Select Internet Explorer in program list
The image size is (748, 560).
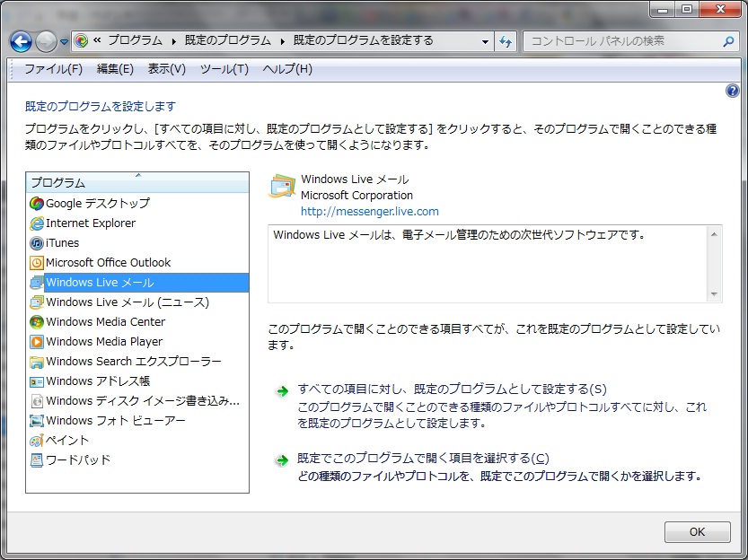coord(91,223)
